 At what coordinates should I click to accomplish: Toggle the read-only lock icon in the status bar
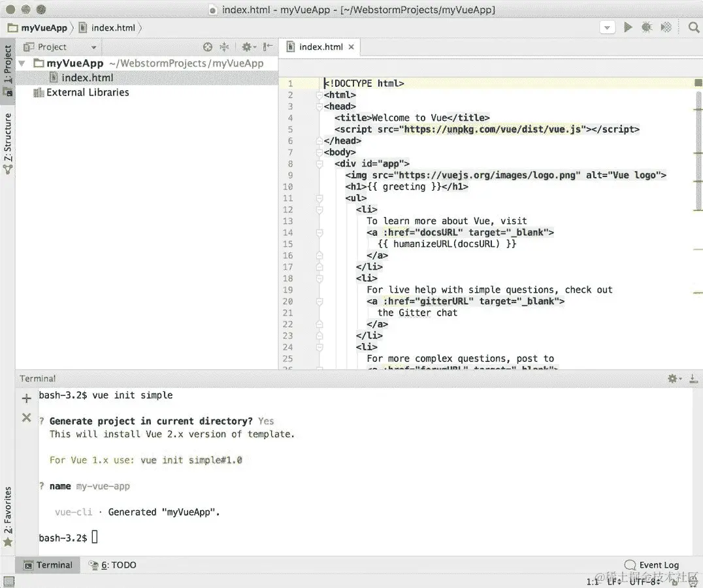[x=675, y=581]
